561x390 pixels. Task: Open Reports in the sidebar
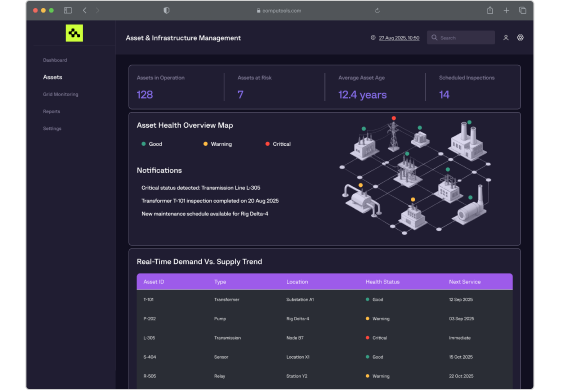pos(52,112)
